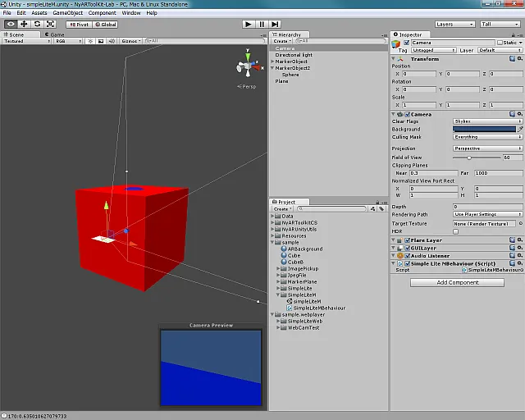
Task: Open the Tag Untagged dropdown
Action: pos(434,50)
